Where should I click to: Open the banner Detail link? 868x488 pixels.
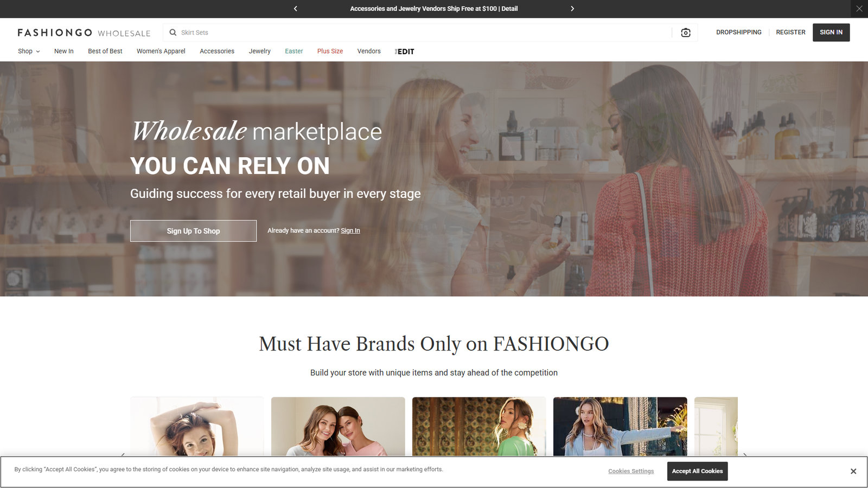[x=509, y=9]
